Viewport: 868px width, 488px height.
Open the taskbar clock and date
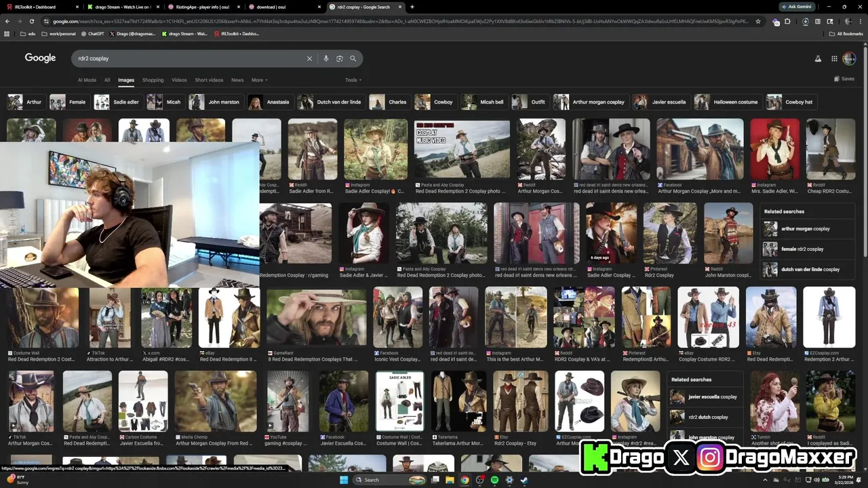point(844,480)
